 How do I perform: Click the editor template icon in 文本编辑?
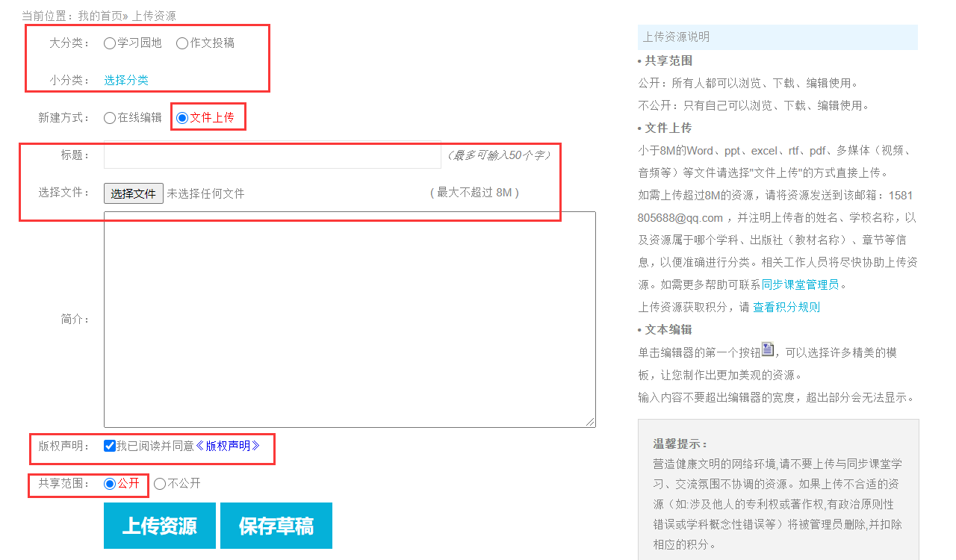768,349
